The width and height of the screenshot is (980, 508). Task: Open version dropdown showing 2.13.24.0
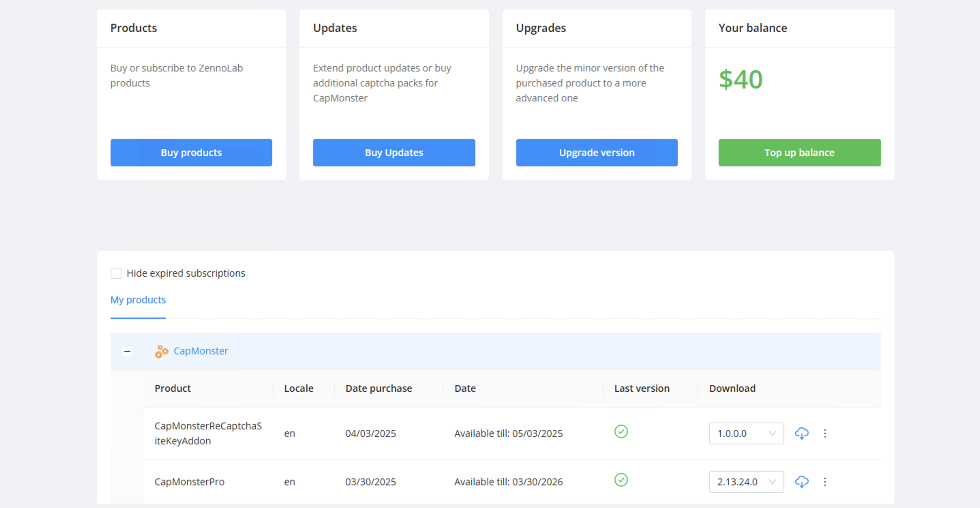pyautogui.click(x=746, y=482)
